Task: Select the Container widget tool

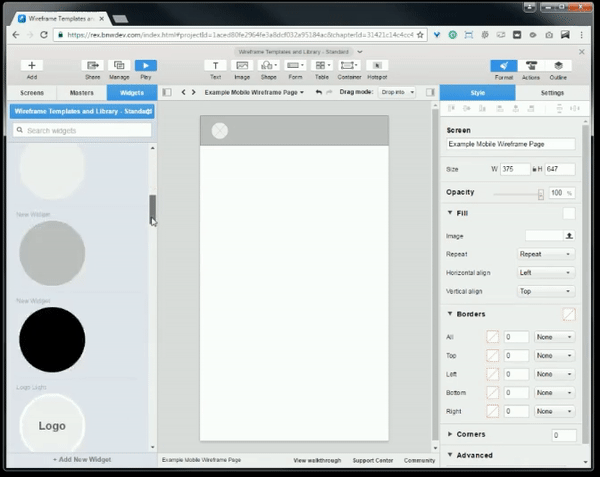Action: point(349,65)
